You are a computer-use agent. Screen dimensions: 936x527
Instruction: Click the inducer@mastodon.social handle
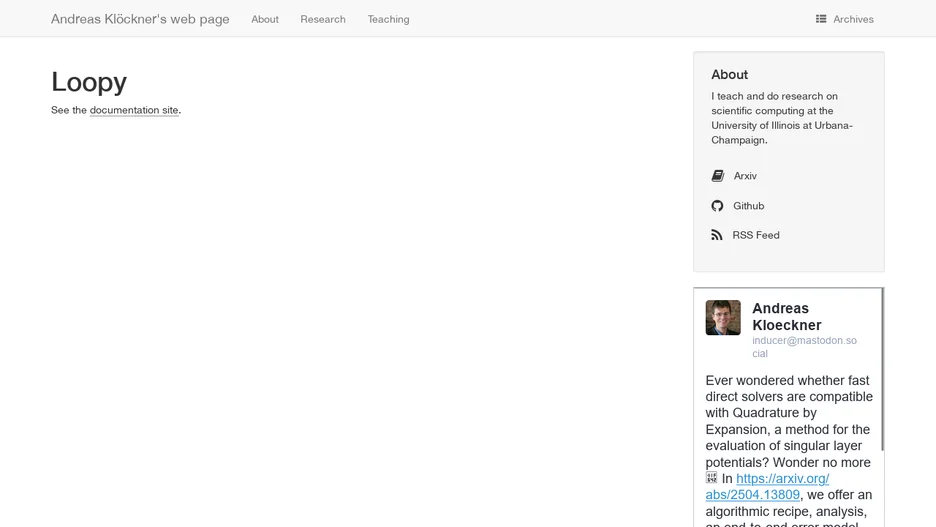tap(804, 347)
